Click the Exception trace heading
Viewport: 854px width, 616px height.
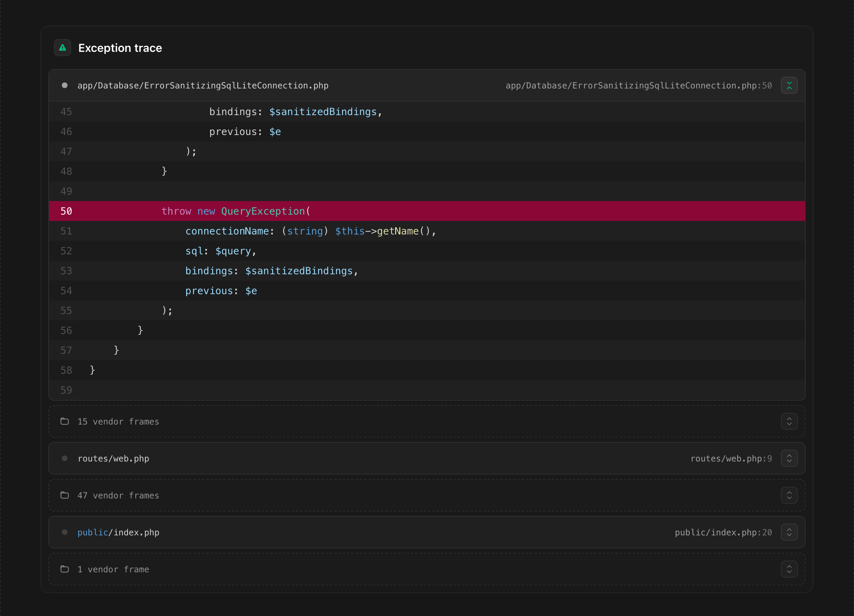pyautogui.click(x=120, y=48)
